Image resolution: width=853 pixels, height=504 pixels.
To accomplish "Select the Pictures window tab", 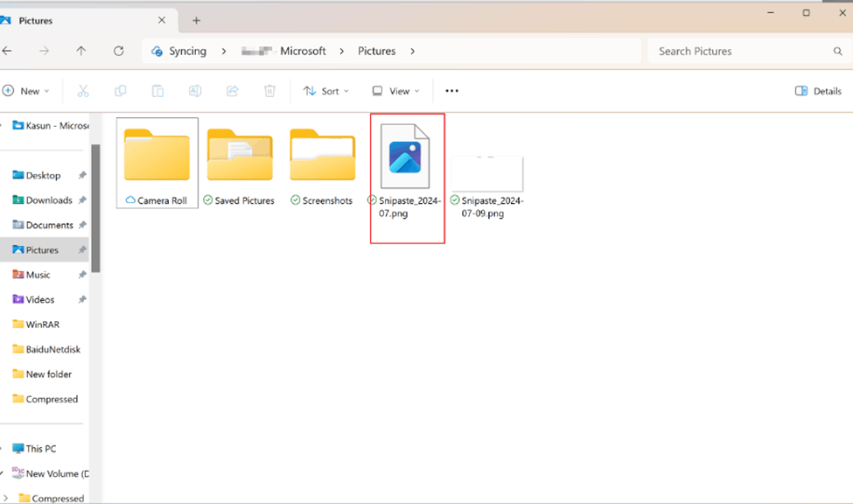I will pyautogui.click(x=87, y=21).
